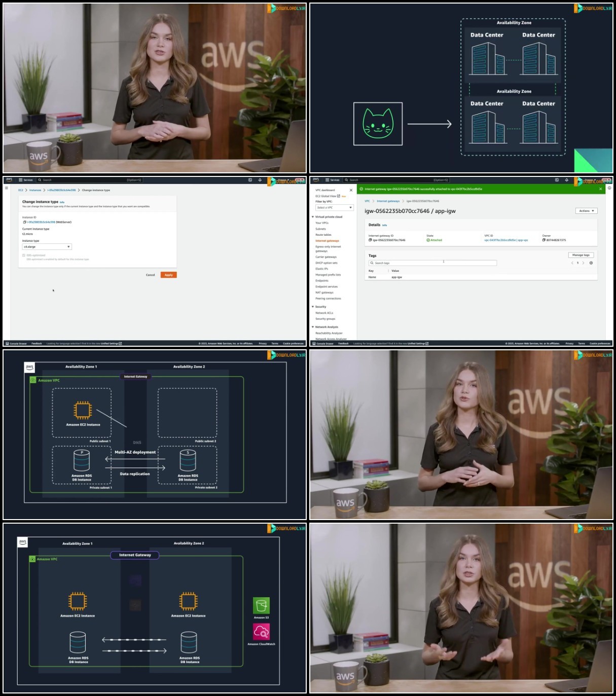
Task: Click in the Search tags field
Action: tap(432, 263)
